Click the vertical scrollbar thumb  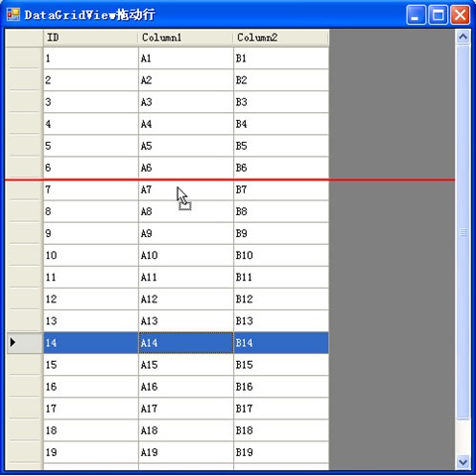[463, 232]
